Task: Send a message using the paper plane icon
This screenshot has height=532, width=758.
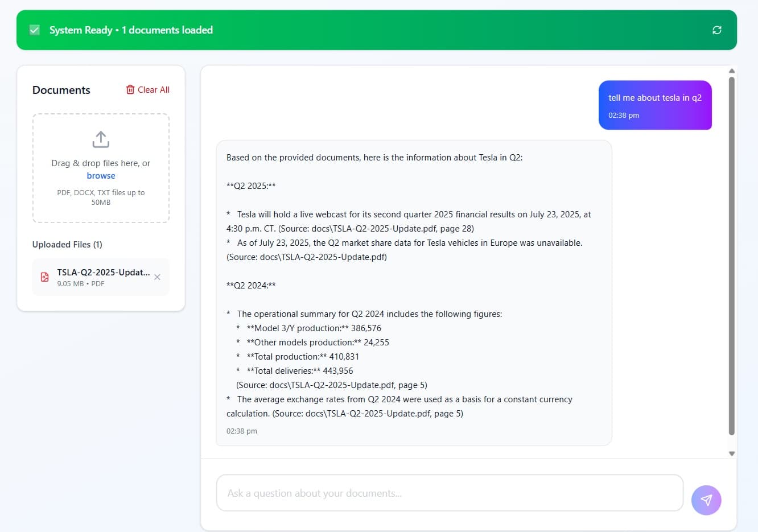Action: click(x=706, y=500)
